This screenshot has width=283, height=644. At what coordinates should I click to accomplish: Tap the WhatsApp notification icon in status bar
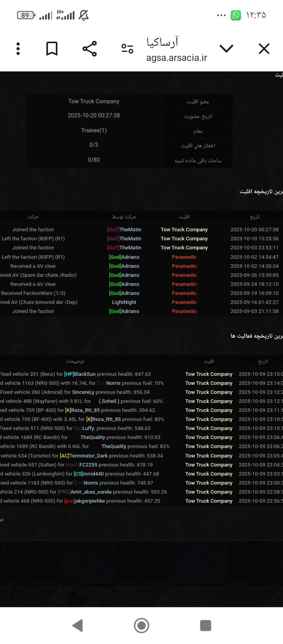(x=236, y=15)
